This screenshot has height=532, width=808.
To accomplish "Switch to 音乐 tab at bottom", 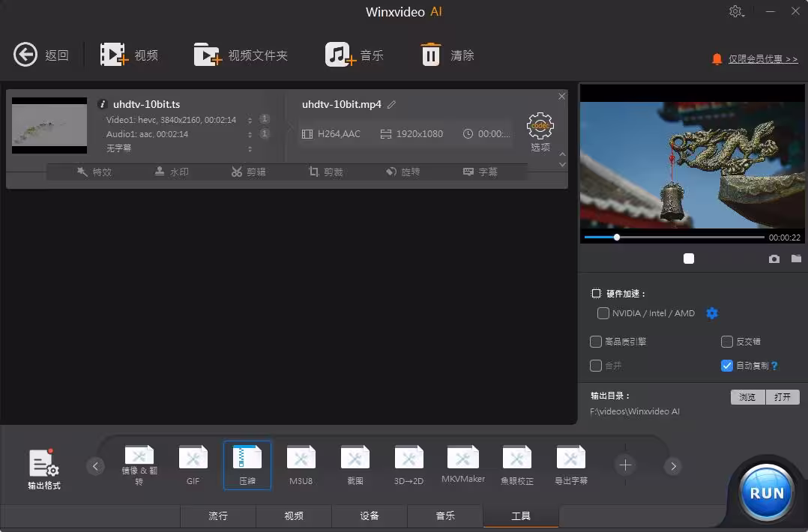I will point(445,516).
